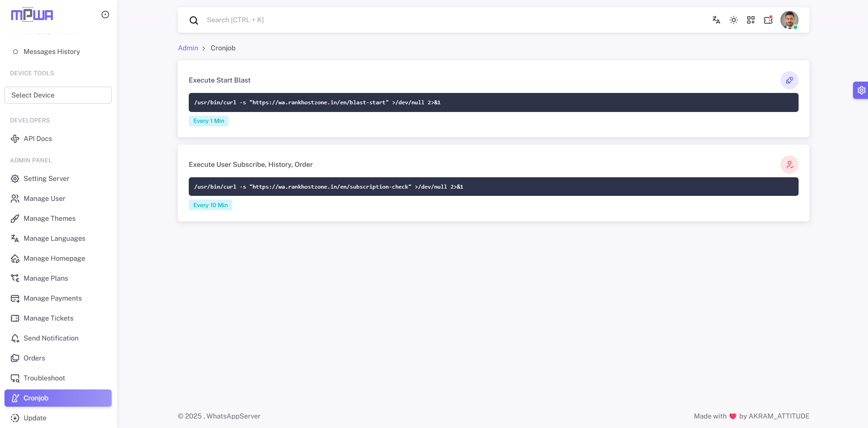The image size is (868, 428).
Task: Click the language translate icon in top bar
Action: (x=716, y=20)
